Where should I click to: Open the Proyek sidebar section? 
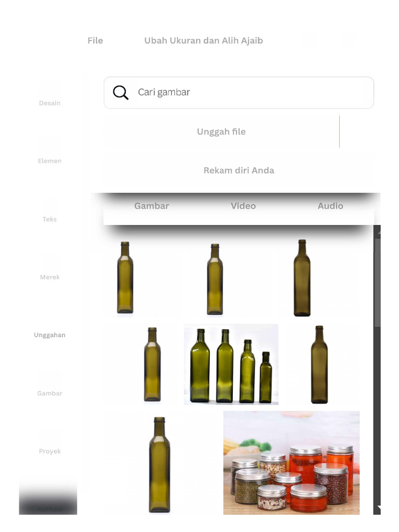click(x=49, y=443)
